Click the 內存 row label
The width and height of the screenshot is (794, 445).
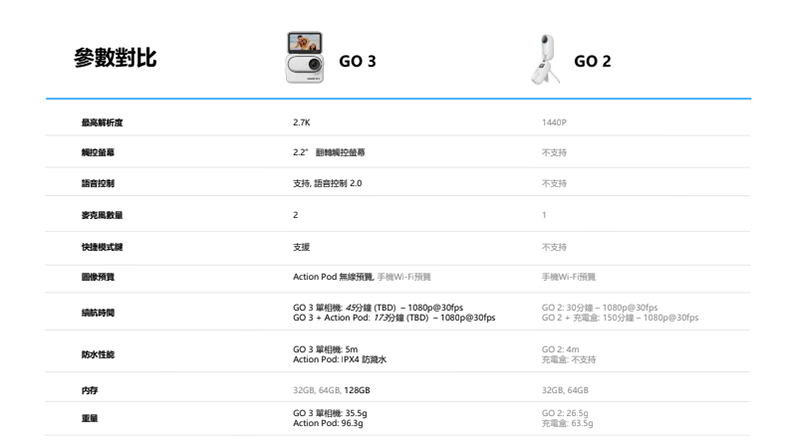(90, 390)
